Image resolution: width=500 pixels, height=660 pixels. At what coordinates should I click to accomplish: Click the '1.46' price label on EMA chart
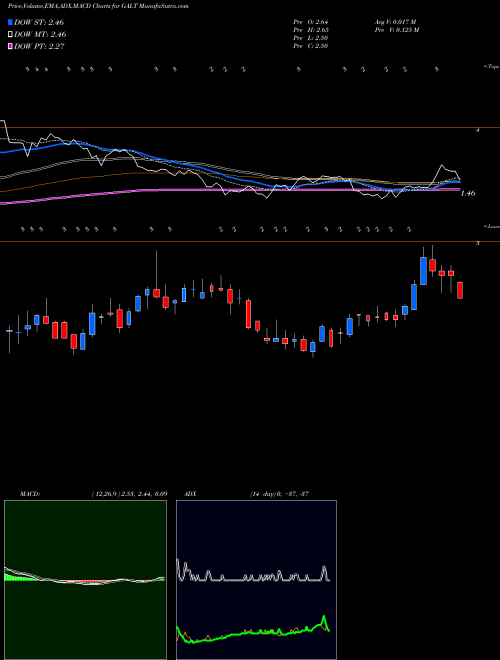[x=468, y=194]
